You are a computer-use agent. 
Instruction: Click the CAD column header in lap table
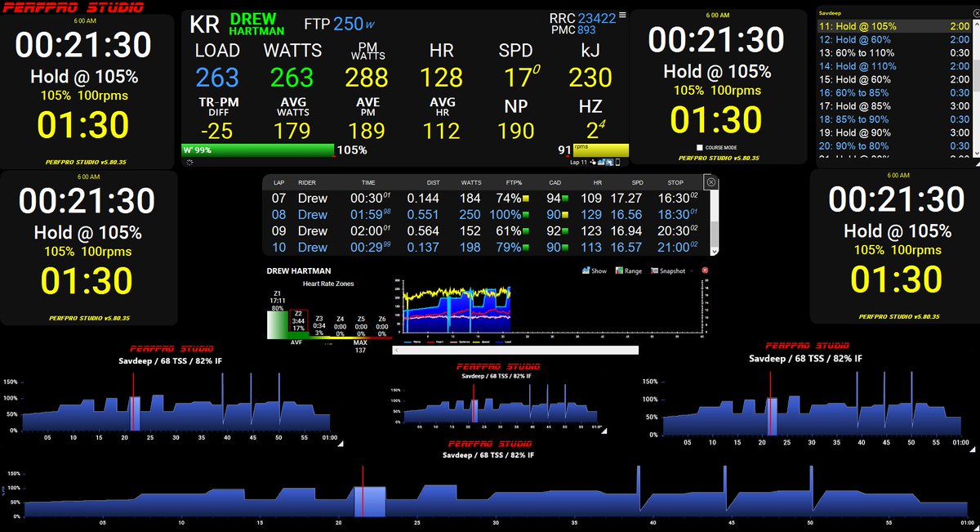(x=555, y=182)
